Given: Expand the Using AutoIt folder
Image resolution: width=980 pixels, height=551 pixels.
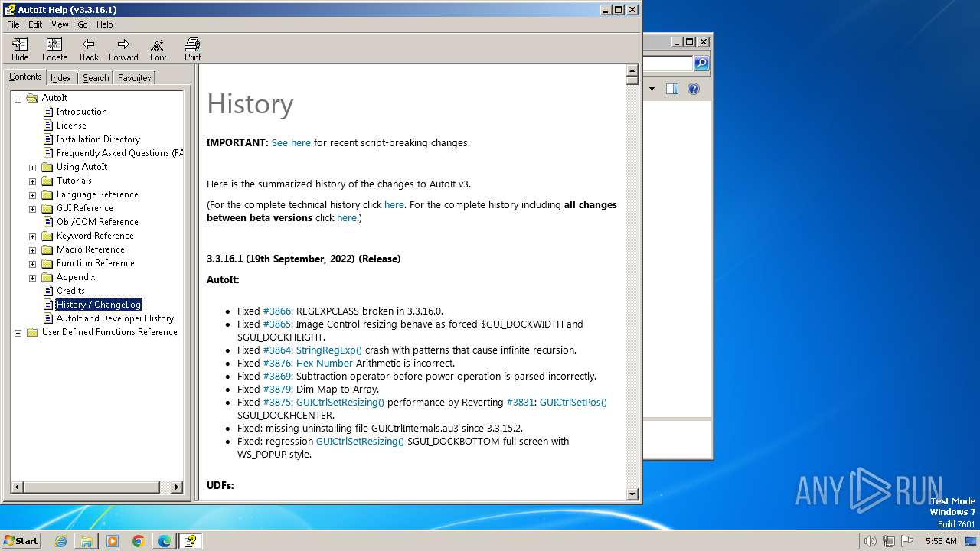Looking at the screenshot, I should [x=32, y=168].
